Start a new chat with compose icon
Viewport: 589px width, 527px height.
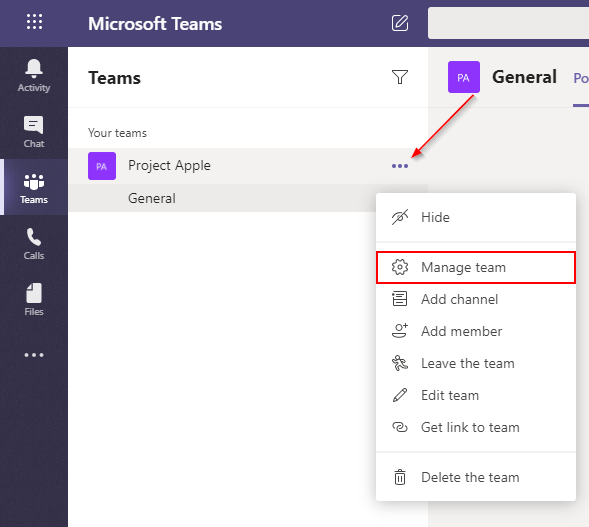(x=400, y=23)
